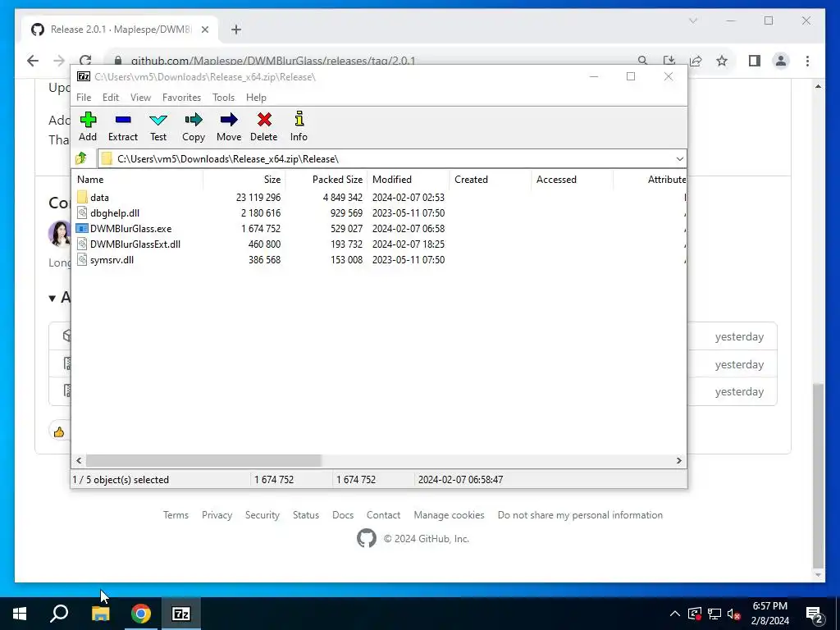The width and height of the screenshot is (840, 630).
Task: Click the Extract toolbar icon
Action: tap(123, 126)
